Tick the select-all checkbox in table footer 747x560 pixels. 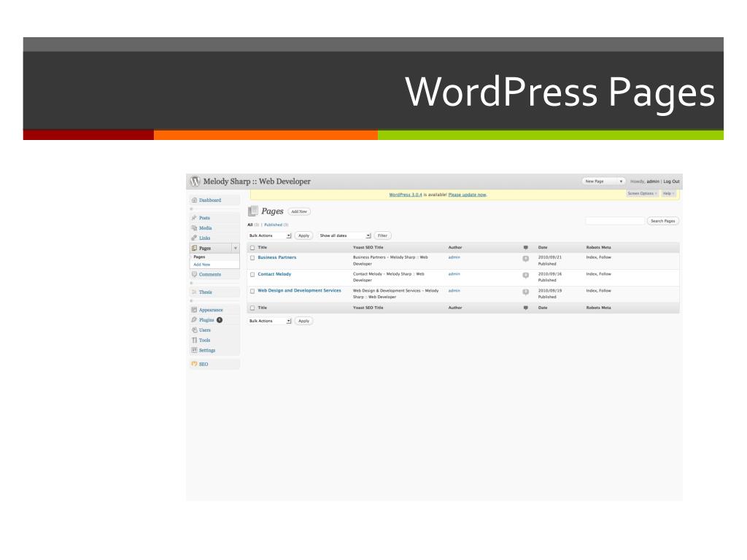[252, 308]
